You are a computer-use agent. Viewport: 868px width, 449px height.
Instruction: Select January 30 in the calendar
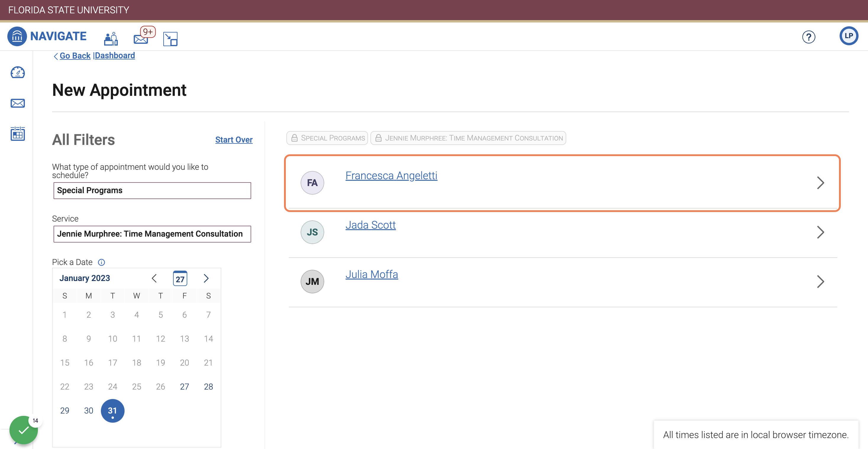(x=88, y=410)
